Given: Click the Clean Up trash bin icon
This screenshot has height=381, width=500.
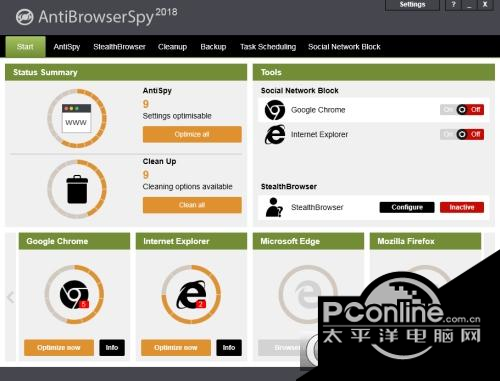Looking at the screenshot, I should (77, 189).
